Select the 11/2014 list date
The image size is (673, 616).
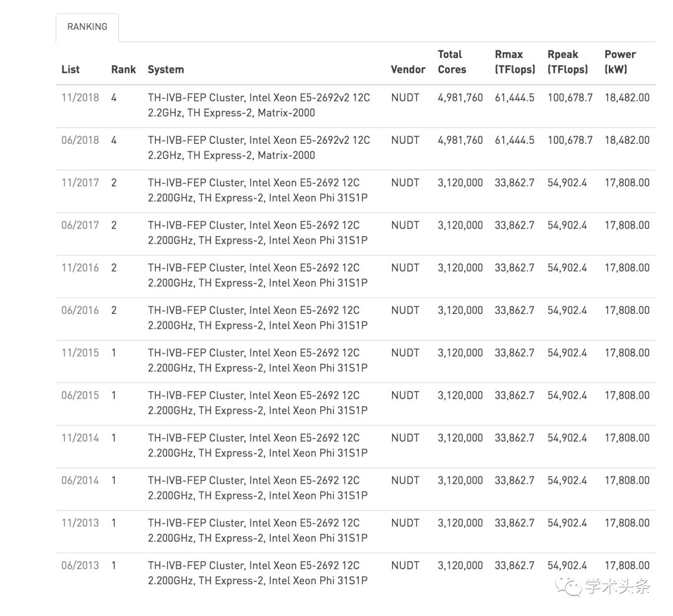[80, 437]
